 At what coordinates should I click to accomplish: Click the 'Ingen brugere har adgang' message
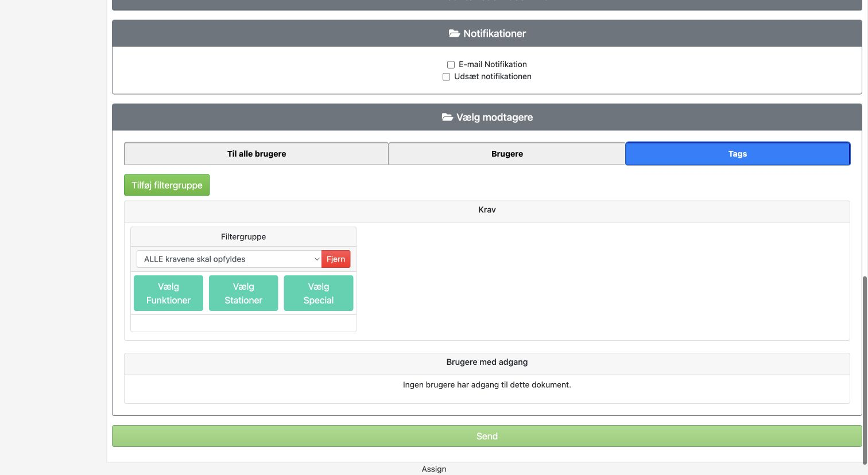487,385
